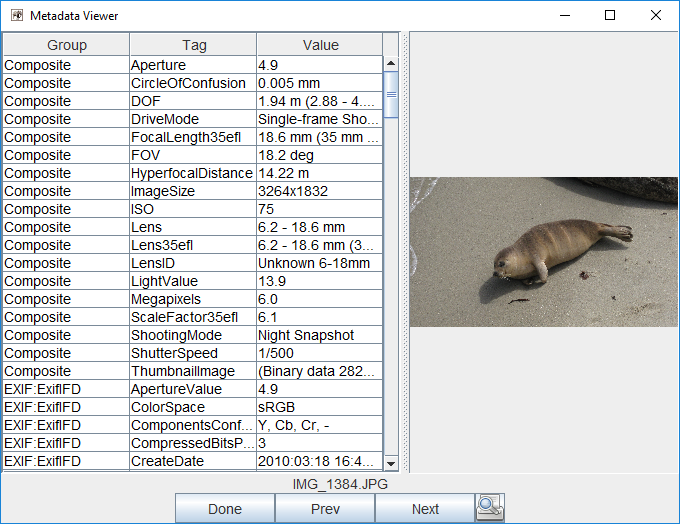The height and width of the screenshot is (524, 680).
Task: Click the Metadata Viewer window icon
Action: [15, 16]
